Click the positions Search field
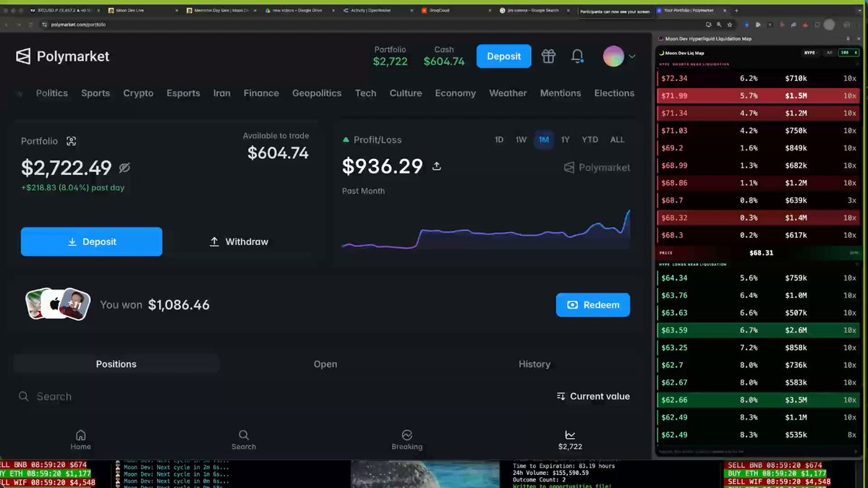Screen dimensions: 868x488 pyautogui.click(x=282, y=396)
